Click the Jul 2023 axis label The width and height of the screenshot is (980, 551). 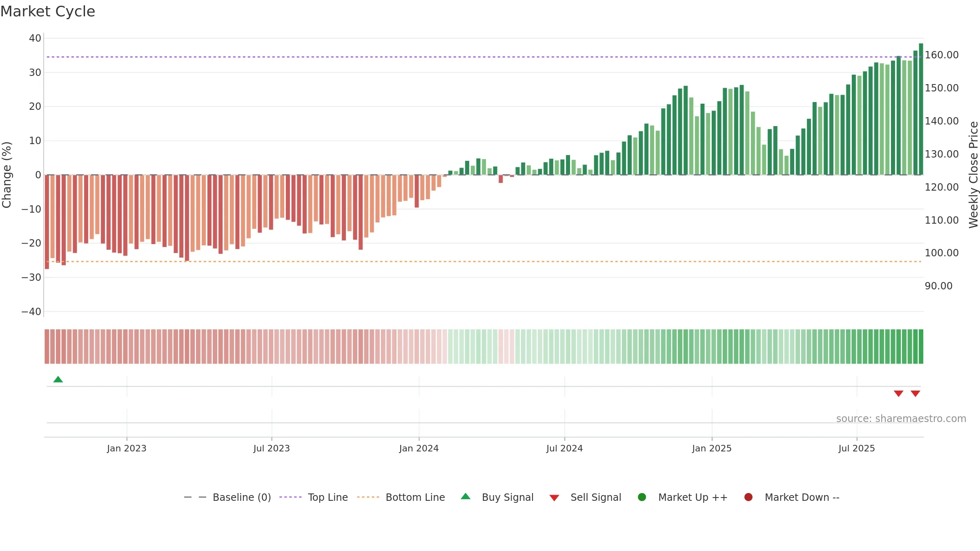click(272, 448)
